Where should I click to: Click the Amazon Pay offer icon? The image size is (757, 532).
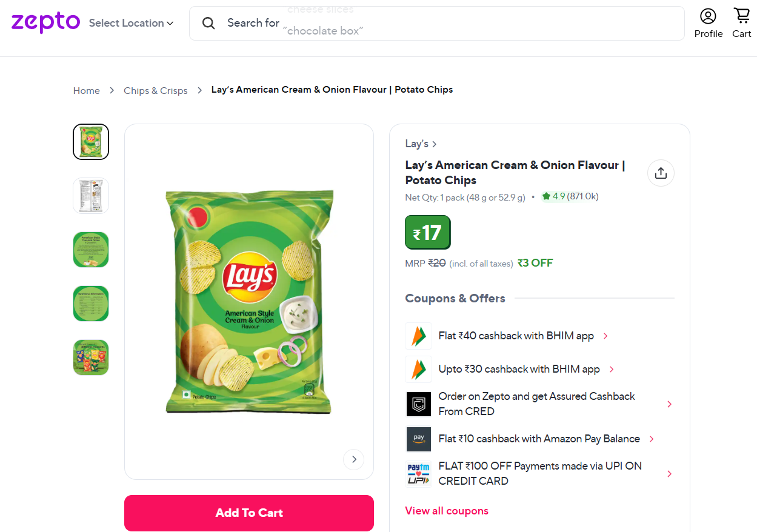tap(418, 439)
